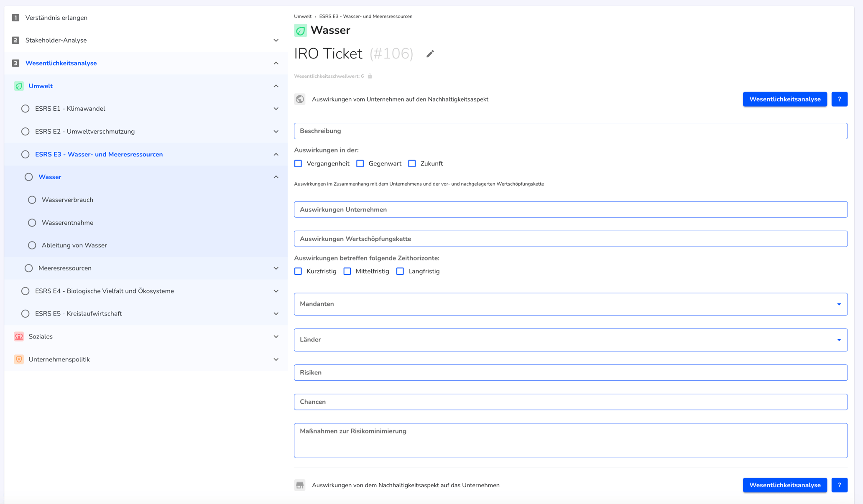
Task: Collapse the Umwelt section chevron
Action: (276, 86)
